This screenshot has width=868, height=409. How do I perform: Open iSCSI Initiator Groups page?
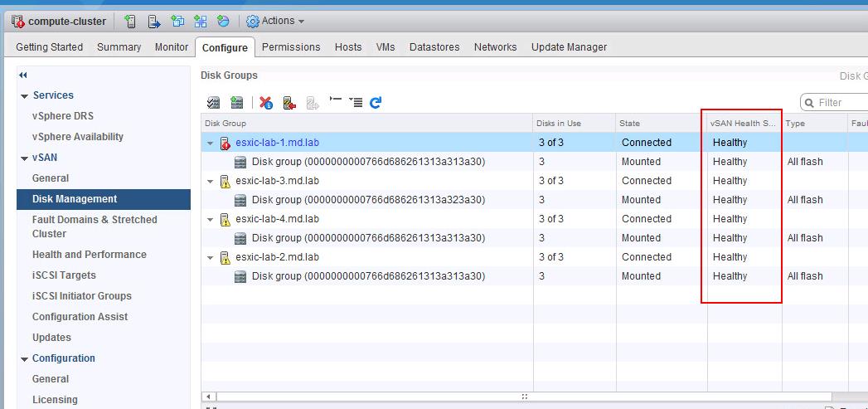click(x=82, y=296)
